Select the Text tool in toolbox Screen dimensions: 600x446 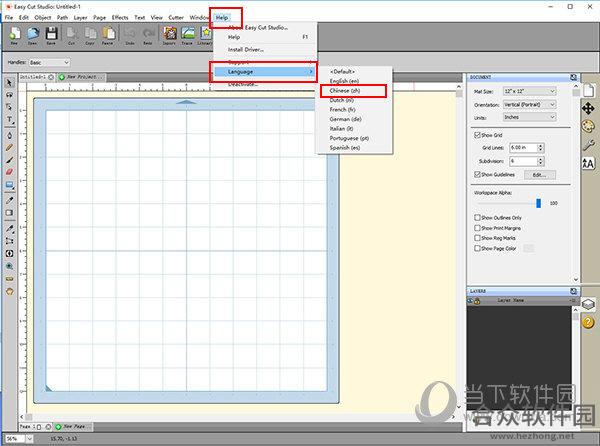click(x=10, y=120)
